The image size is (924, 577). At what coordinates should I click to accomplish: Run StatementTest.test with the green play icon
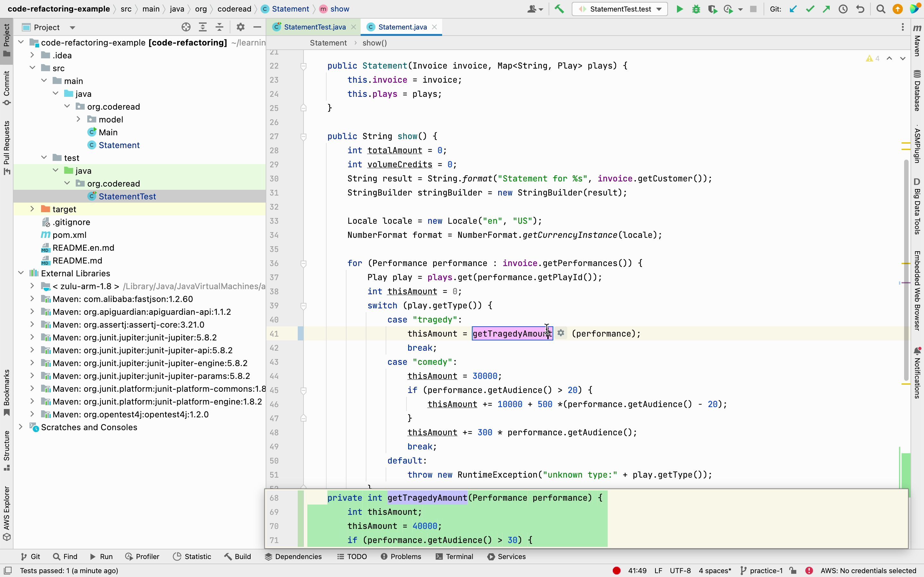(680, 9)
